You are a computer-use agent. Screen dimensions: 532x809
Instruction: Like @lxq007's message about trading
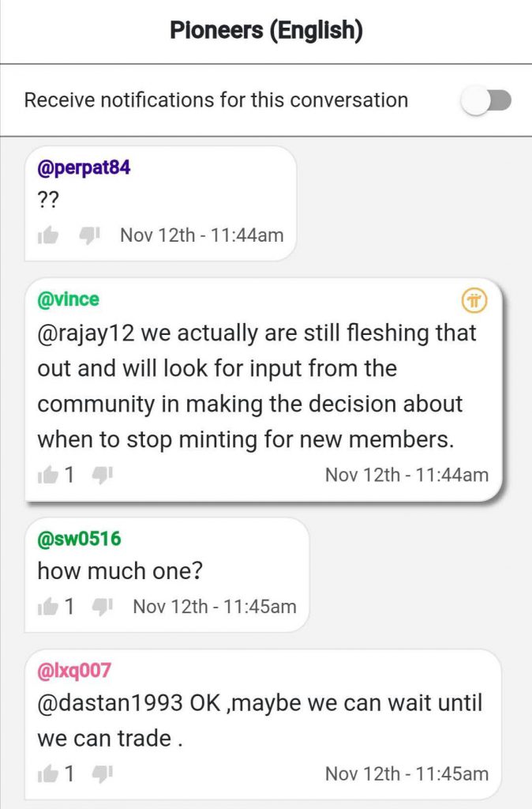[x=48, y=774]
